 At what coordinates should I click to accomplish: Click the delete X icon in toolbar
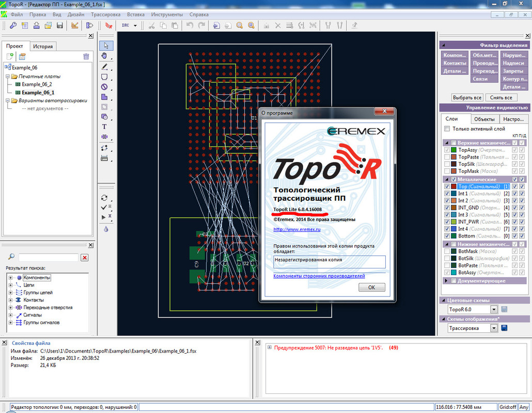(278, 25)
